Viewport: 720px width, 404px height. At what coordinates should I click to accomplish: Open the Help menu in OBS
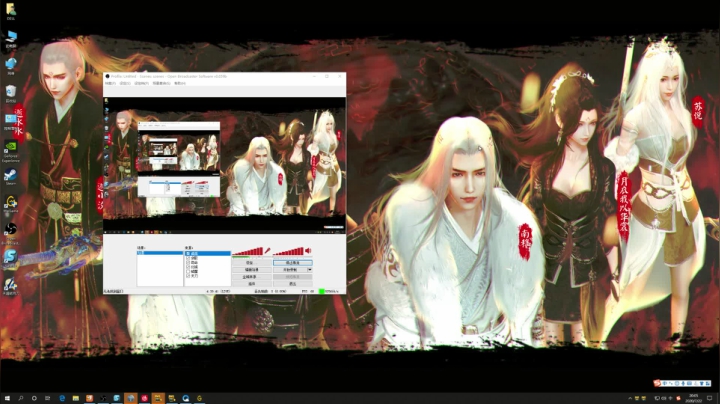(180, 84)
